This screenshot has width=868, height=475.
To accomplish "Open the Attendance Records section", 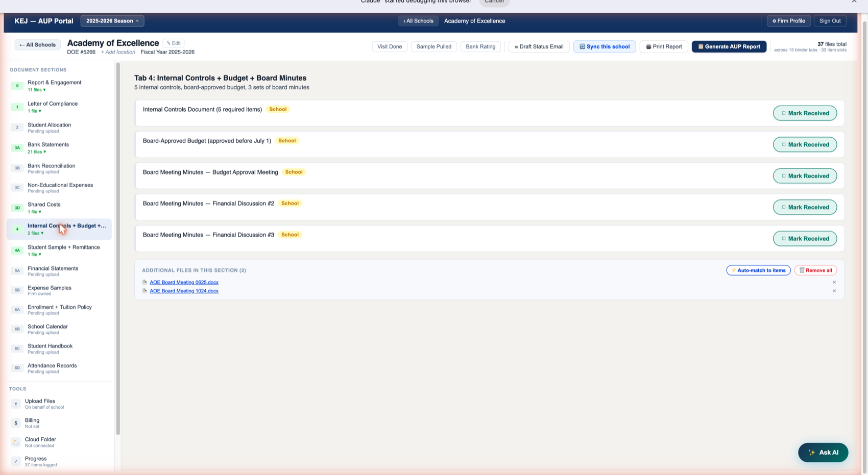I will (x=59, y=368).
